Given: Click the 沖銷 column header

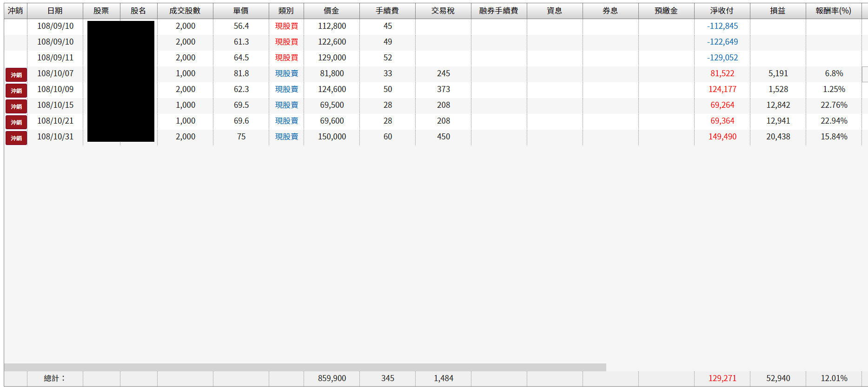Looking at the screenshot, I should pos(15,11).
